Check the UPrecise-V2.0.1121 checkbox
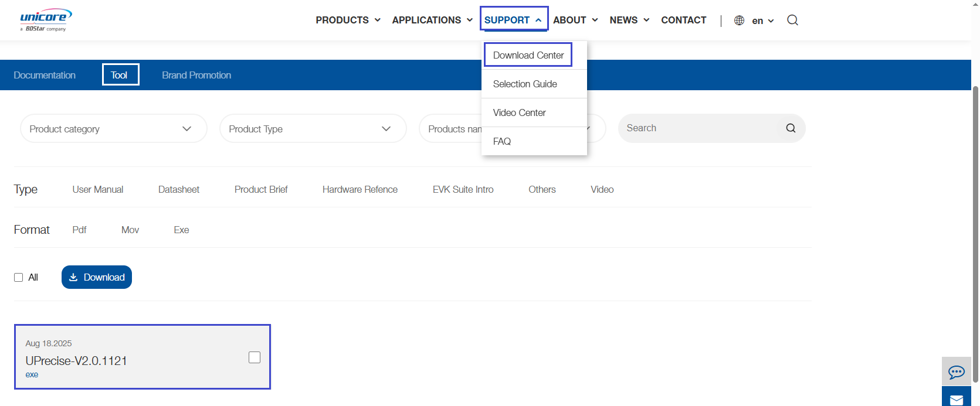 pyautogui.click(x=255, y=357)
